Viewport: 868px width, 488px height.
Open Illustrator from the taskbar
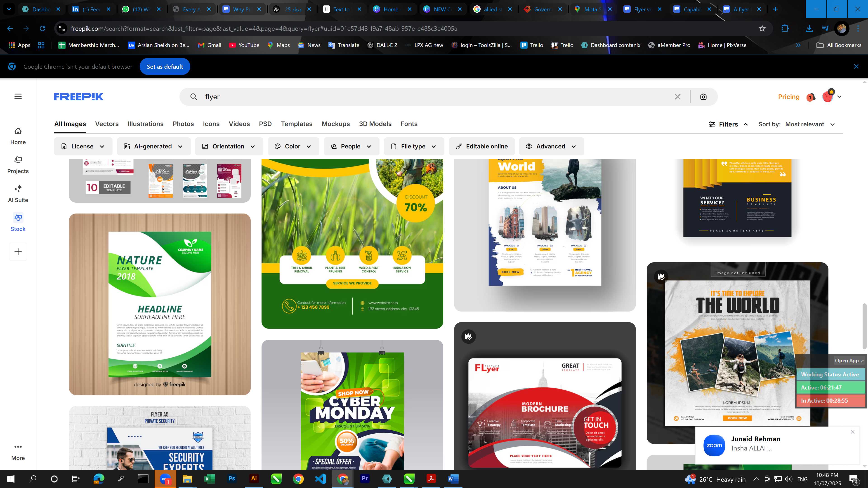(x=254, y=479)
